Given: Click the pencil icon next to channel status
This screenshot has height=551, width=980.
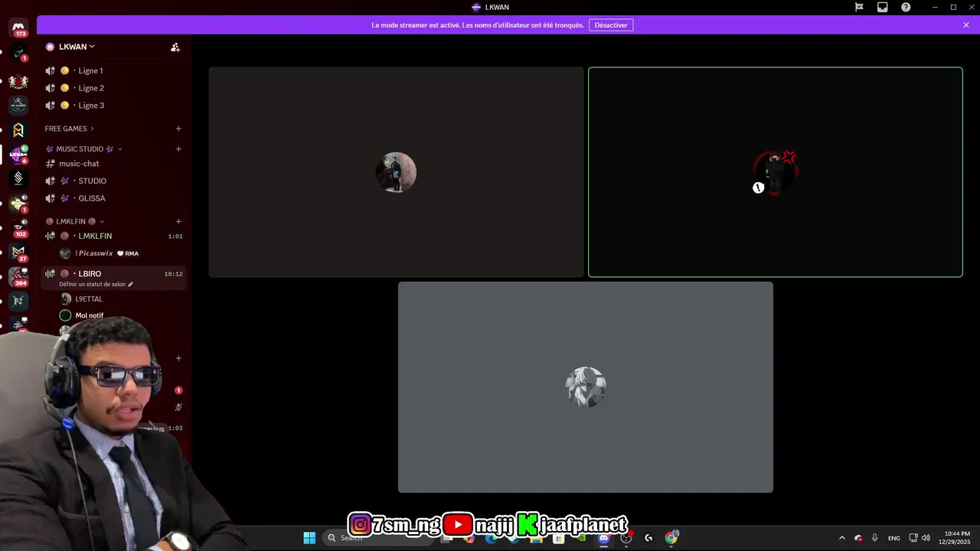Looking at the screenshot, I should pos(131,284).
